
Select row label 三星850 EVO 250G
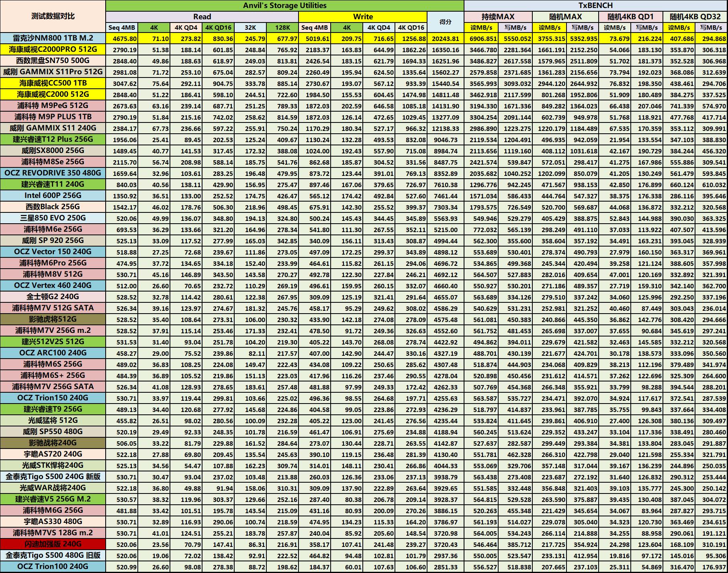pyautogui.click(x=53, y=218)
